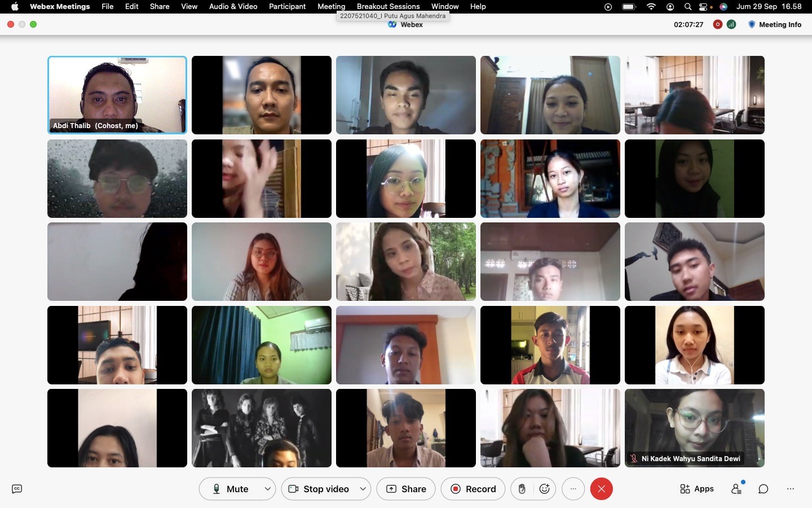Select Ni Kadek Wahyu Sandita Dewi's video tile
This screenshot has width=812, height=508.
point(695,428)
